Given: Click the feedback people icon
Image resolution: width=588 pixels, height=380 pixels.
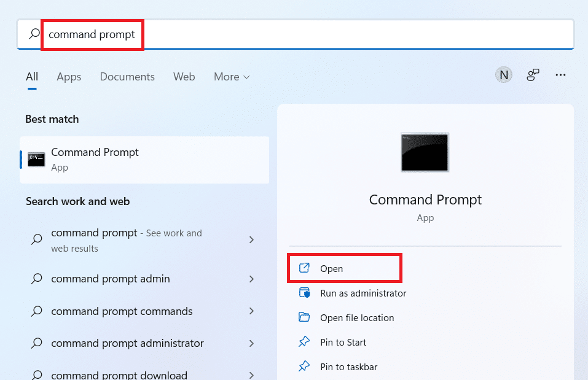Looking at the screenshot, I should tap(533, 75).
